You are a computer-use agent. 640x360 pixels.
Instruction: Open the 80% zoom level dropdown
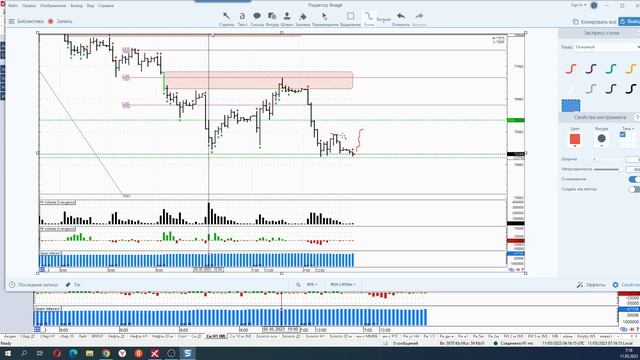311,284
